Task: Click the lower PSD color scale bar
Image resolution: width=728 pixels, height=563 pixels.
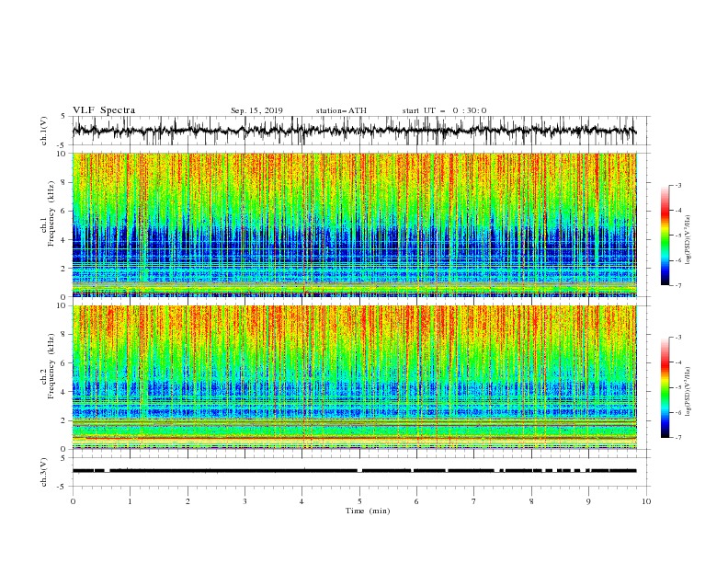Action: [x=665, y=387]
